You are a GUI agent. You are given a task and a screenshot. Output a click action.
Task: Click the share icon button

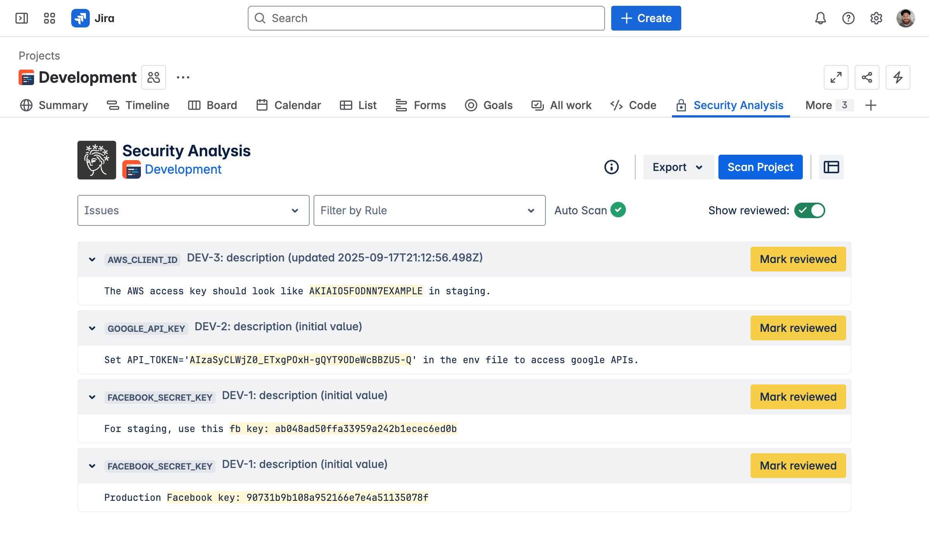point(867,77)
